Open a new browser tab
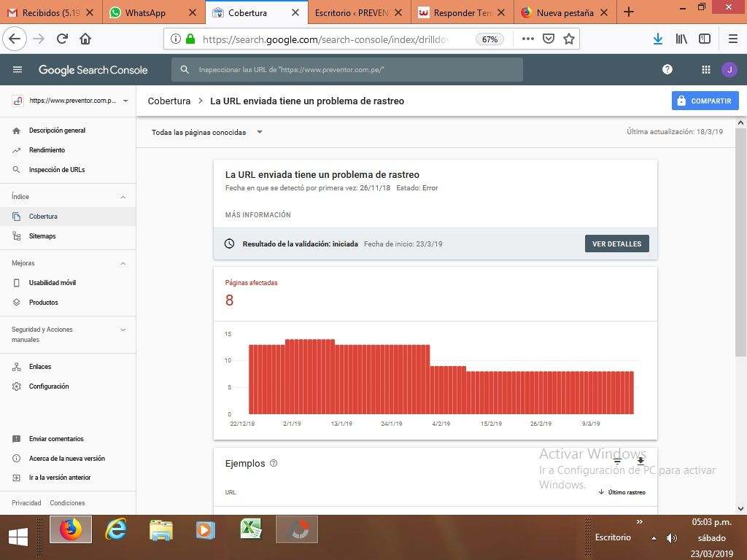 [629, 12]
